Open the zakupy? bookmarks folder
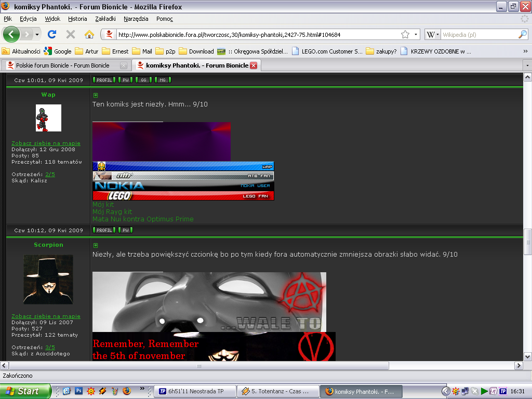 pyautogui.click(x=381, y=51)
